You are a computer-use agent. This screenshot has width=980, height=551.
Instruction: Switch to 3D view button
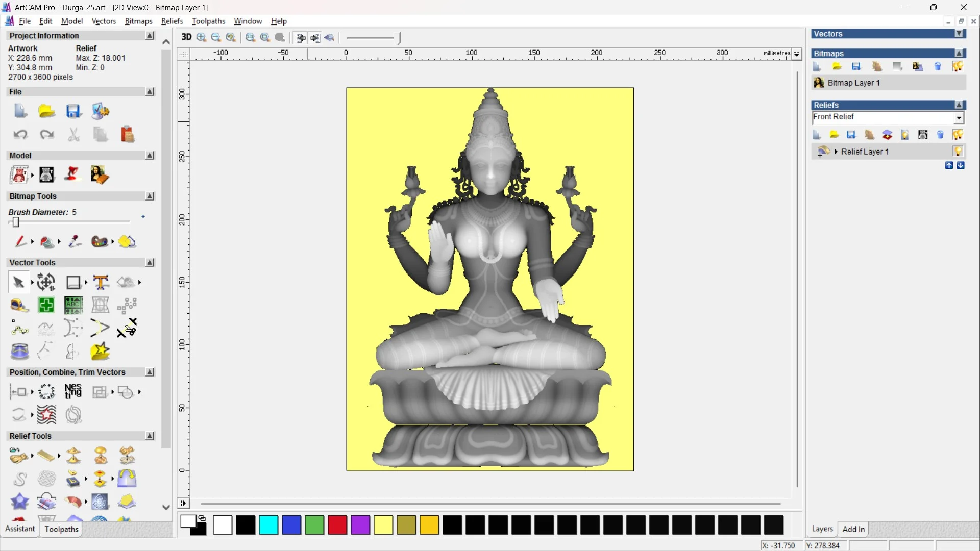coord(186,37)
